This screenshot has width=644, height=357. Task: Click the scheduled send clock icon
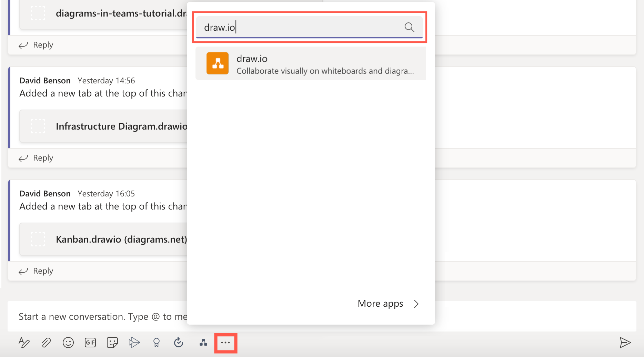178,343
